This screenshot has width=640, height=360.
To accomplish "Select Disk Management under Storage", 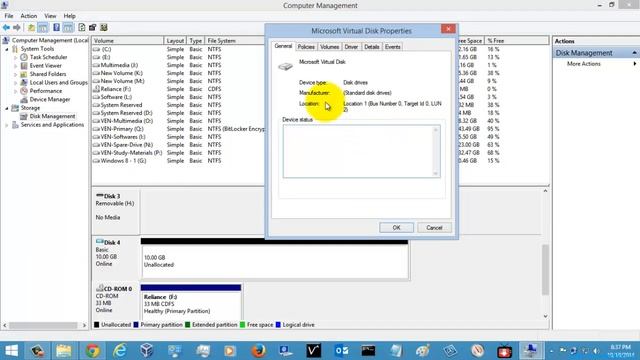I will click(52, 116).
